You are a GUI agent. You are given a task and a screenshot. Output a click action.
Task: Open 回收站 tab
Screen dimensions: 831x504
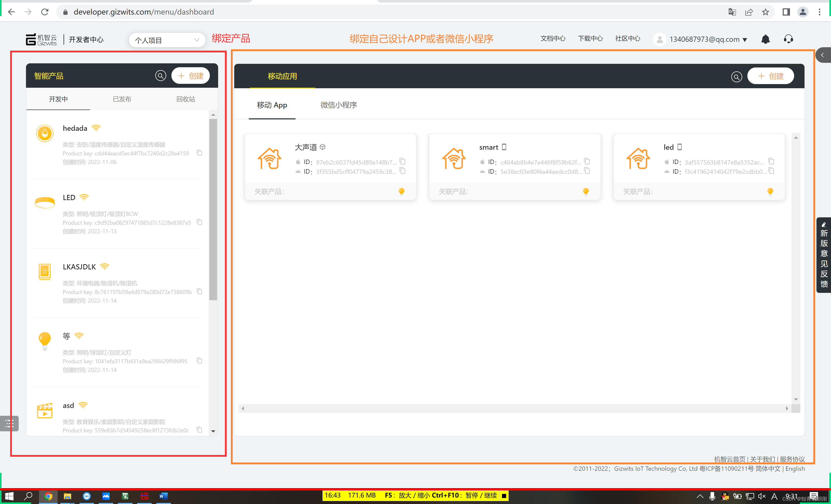[x=185, y=99]
